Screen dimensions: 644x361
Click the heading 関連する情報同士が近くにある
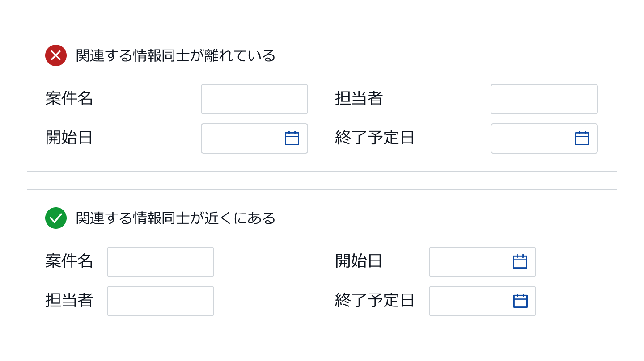pyautogui.click(x=176, y=218)
